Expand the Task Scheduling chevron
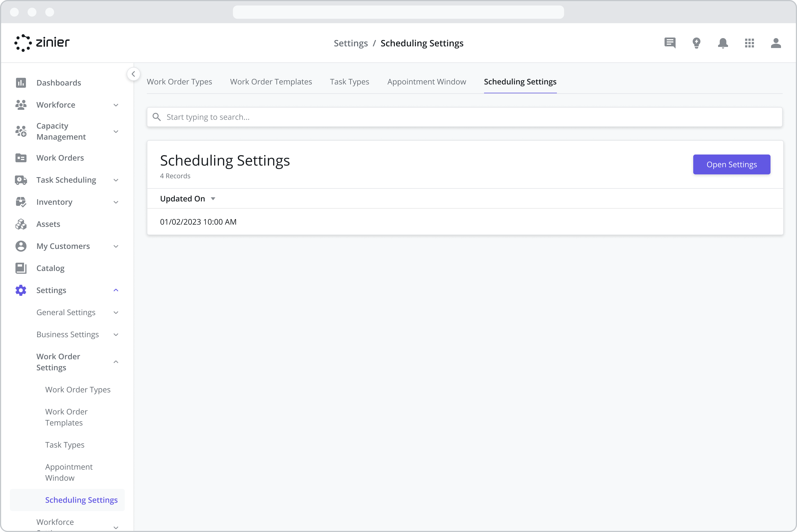Viewport: 797px width, 532px height. point(116,180)
